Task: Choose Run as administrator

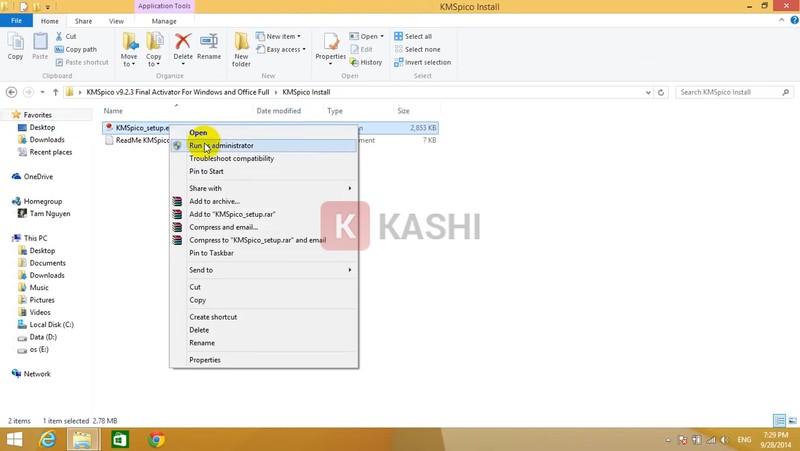Action: (x=264, y=145)
